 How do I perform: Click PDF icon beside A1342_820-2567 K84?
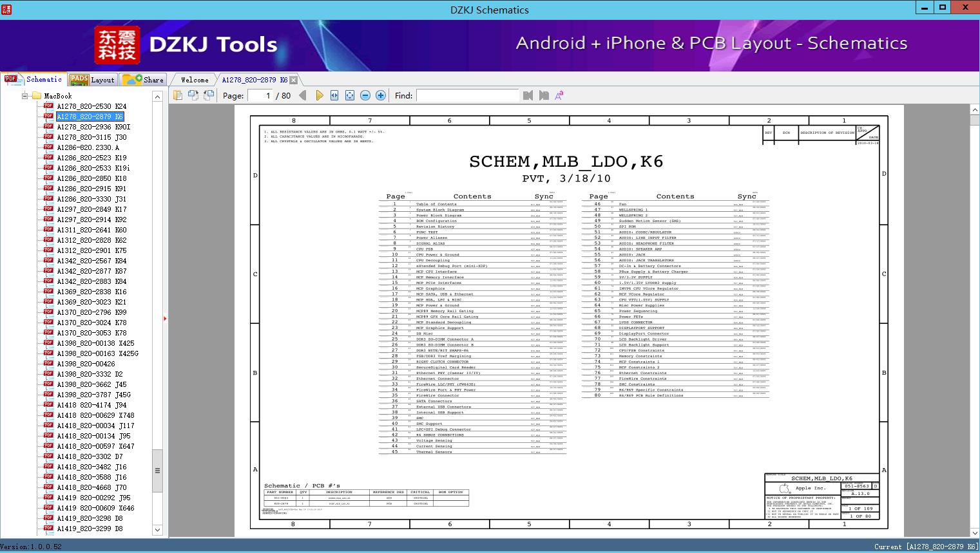click(48, 261)
